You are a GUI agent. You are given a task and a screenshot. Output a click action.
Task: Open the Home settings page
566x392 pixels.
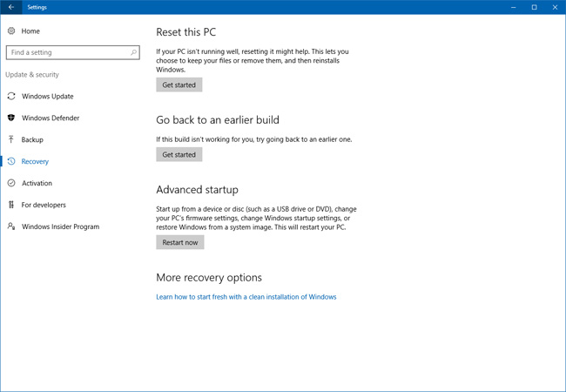coord(30,31)
